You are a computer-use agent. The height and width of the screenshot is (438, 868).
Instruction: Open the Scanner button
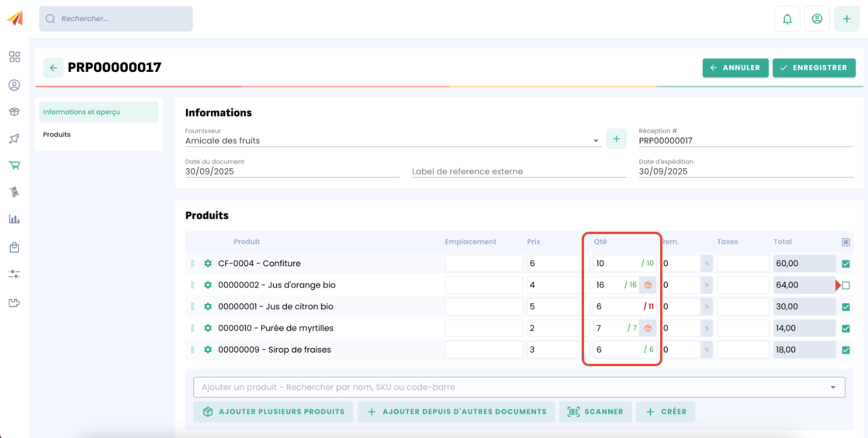(596, 411)
